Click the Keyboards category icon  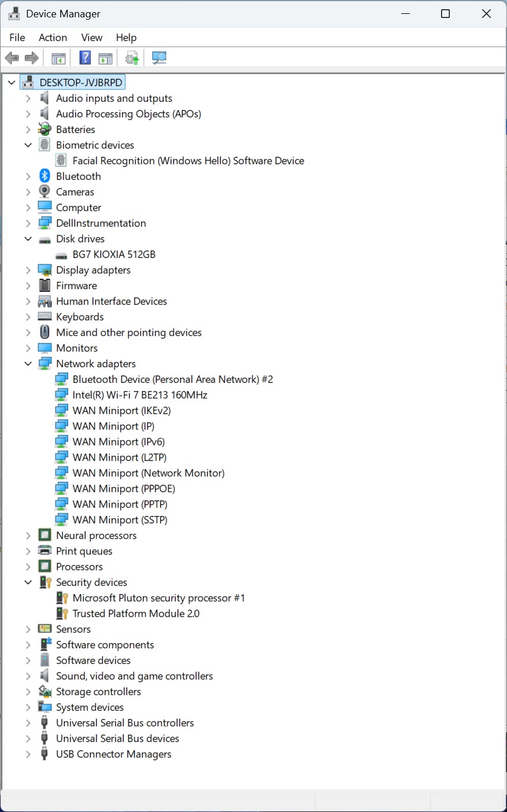pos(45,316)
